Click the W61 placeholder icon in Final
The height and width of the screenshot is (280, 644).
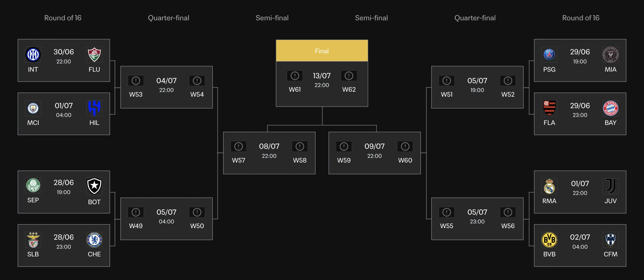pyautogui.click(x=295, y=76)
